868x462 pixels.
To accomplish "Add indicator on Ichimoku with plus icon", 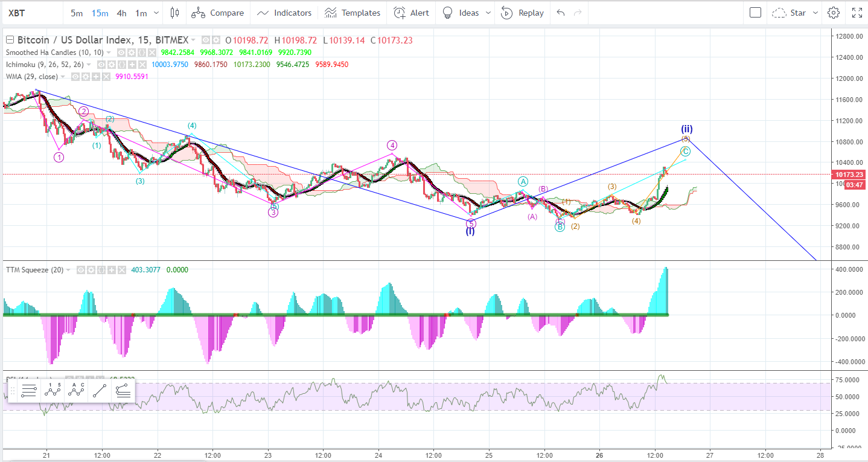I will (x=132, y=65).
